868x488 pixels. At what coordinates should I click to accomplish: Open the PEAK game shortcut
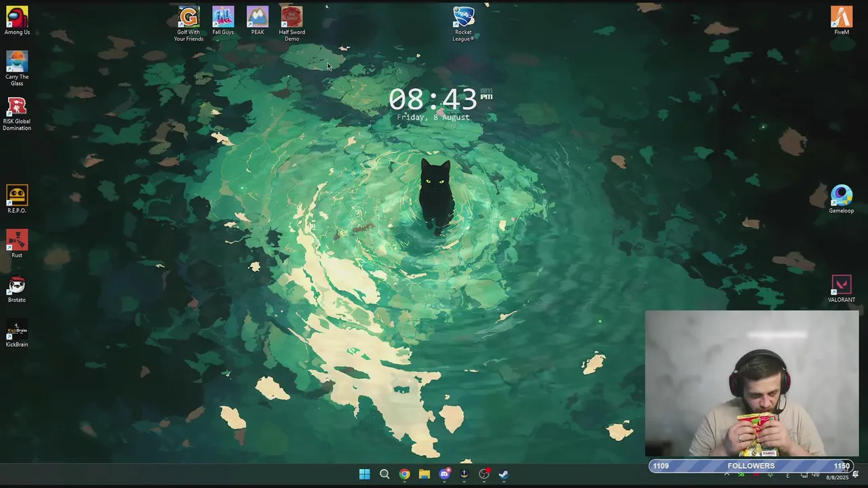[258, 21]
